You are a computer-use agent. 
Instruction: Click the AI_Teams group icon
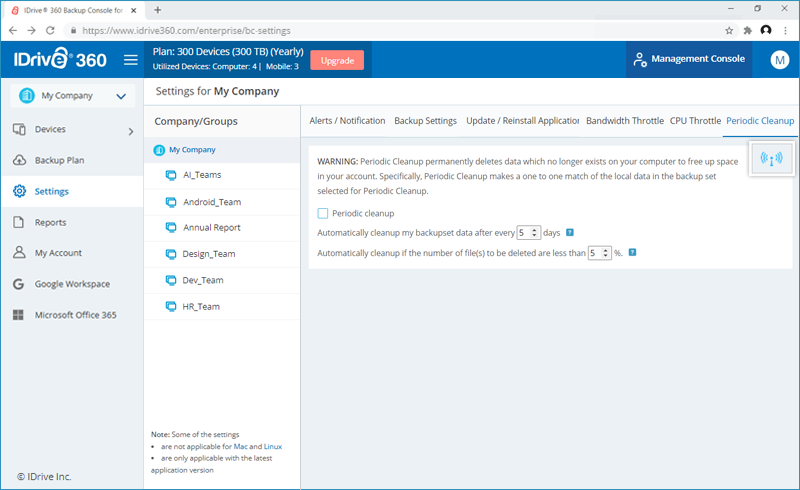click(x=171, y=175)
